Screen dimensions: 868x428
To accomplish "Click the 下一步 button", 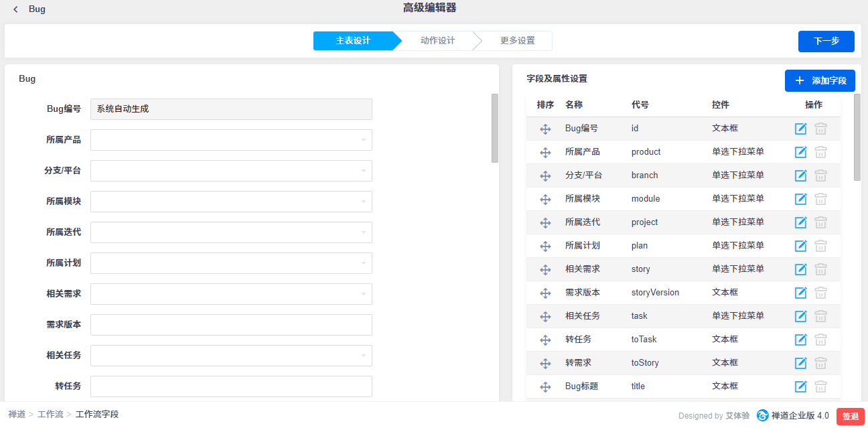I will point(826,41).
